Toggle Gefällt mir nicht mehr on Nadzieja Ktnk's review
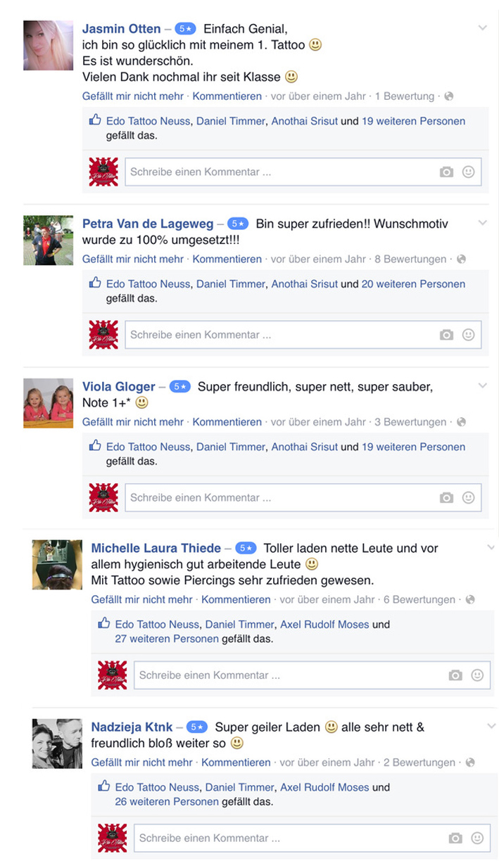Viewport: 499px width, 868px height. 141,762
